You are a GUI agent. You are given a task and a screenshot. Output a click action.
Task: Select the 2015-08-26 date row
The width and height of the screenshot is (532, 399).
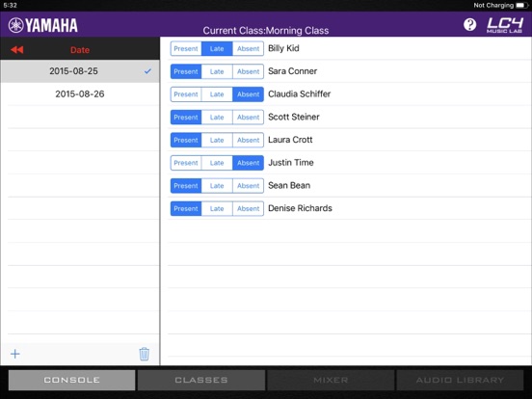click(x=80, y=94)
